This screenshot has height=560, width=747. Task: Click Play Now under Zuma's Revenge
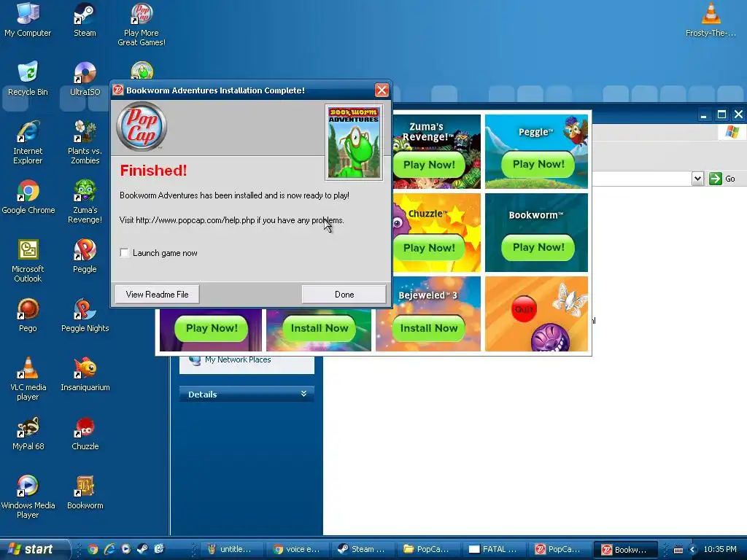point(429,165)
